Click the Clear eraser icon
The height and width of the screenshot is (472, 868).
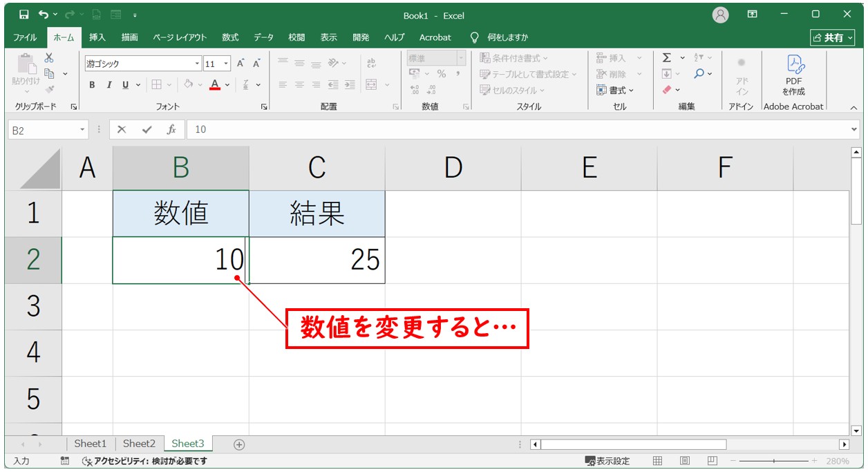click(667, 90)
